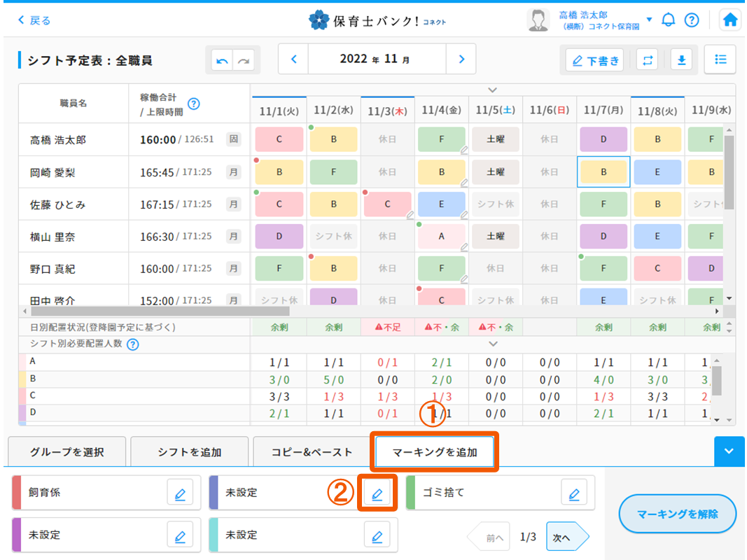Image resolution: width=747 pixels, height=560 pixels.
Task: Go to previous month with left chevron
Action: [294, 59]
